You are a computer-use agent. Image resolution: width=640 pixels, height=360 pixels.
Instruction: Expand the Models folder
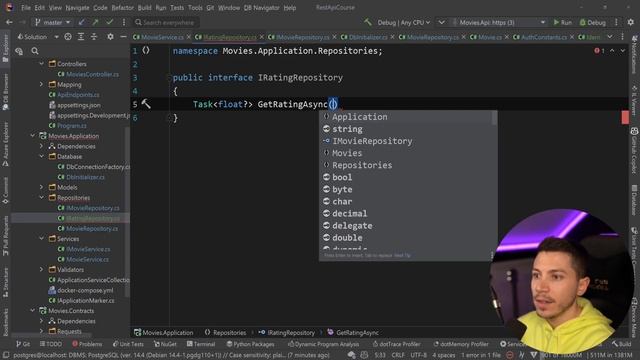[x=42, y=187]
